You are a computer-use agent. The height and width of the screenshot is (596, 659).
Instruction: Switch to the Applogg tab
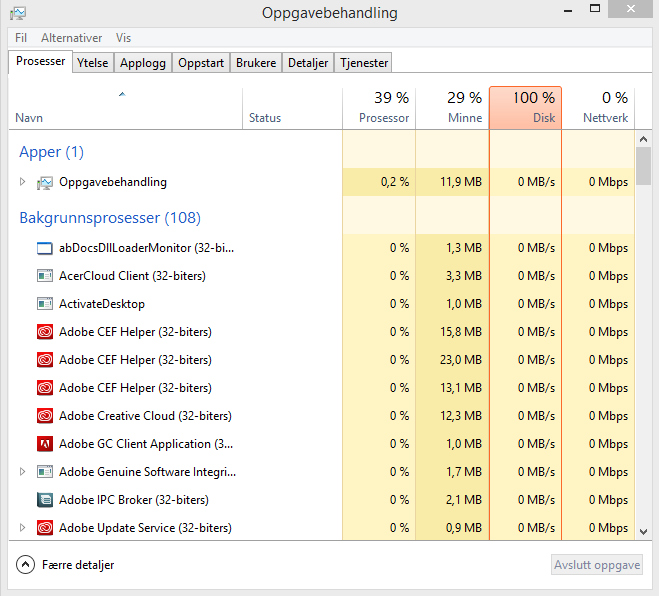(143, 63)
